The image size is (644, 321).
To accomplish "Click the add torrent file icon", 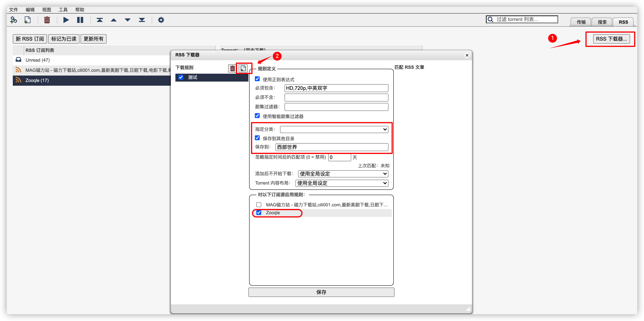I will (x=27, y=20).
